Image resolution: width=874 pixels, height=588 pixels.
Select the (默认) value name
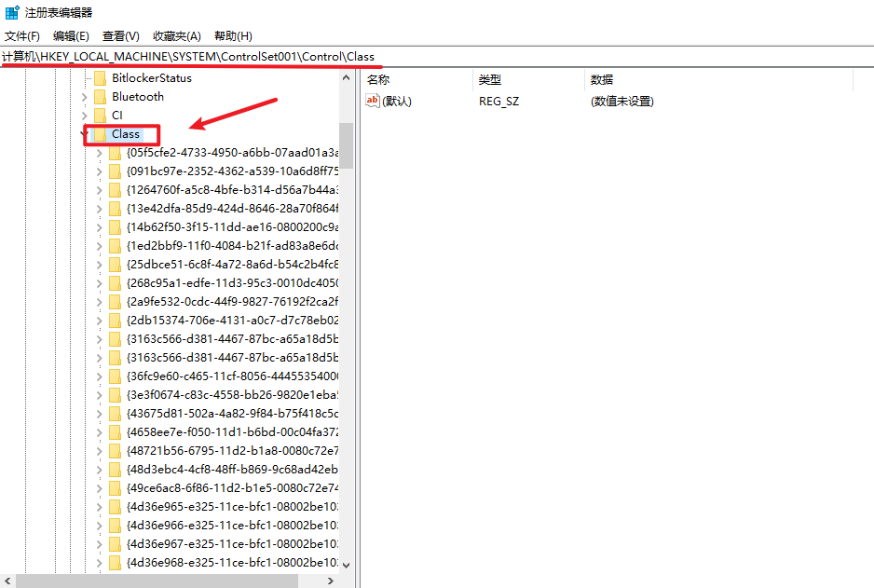click(x=397, y=102)
